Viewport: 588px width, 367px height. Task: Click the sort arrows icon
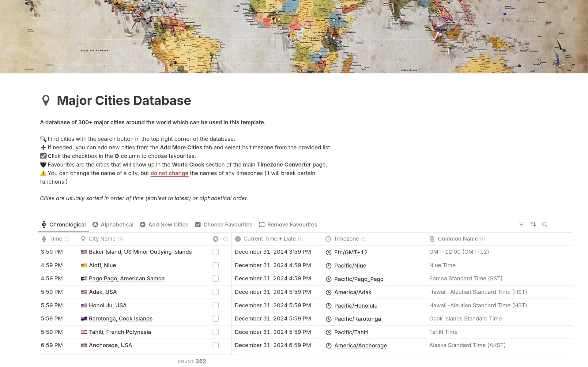point(533,224)
